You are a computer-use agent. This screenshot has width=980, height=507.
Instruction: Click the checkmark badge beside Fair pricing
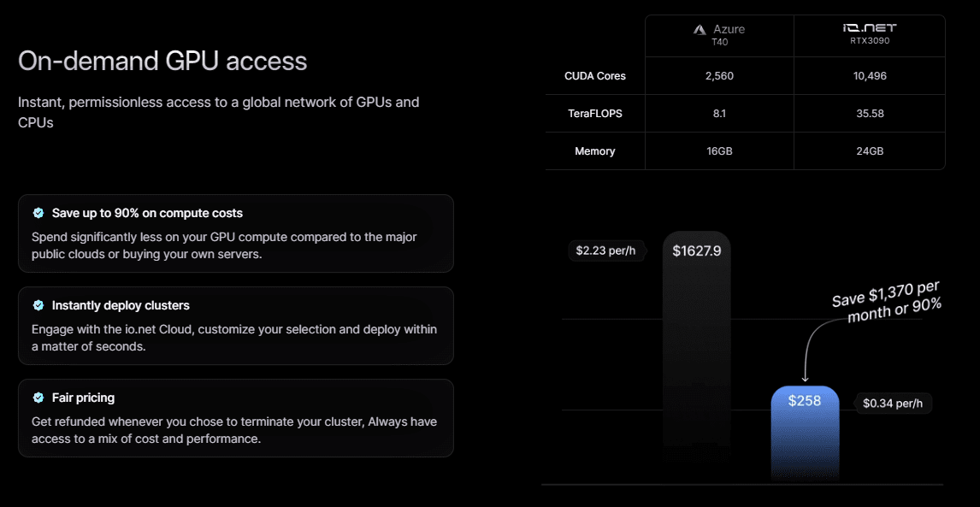click(38, 398)
